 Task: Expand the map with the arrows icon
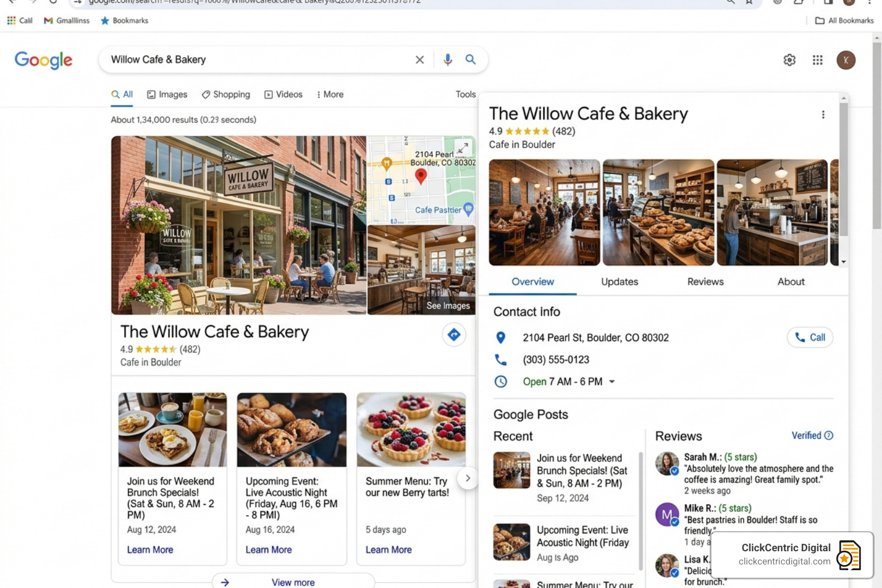tap(463, 148)
